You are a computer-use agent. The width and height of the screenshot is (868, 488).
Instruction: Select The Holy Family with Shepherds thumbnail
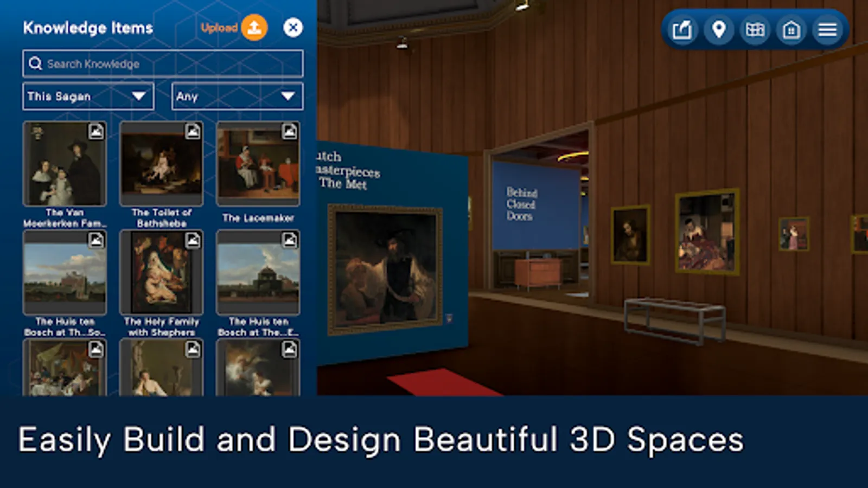click(x=161, y=272)
